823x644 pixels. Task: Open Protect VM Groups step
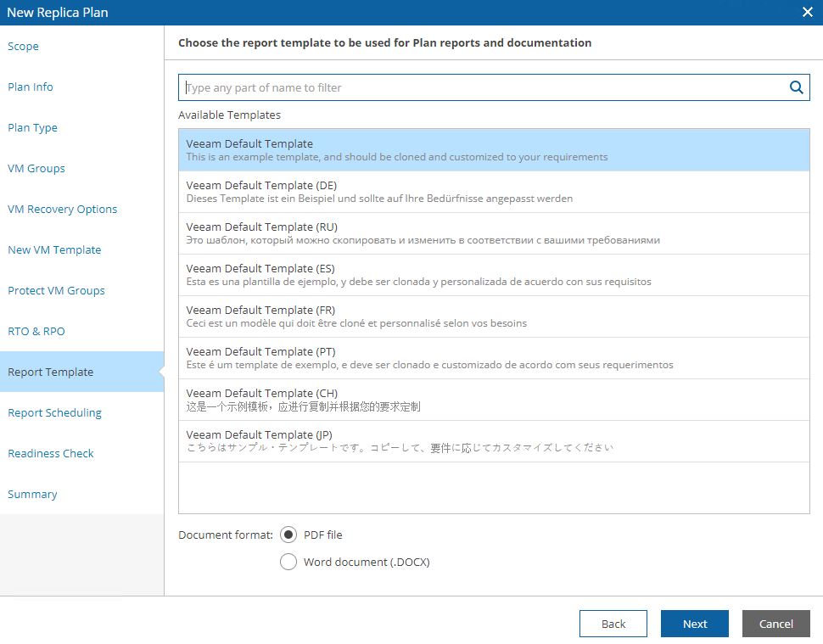[56, 290]
